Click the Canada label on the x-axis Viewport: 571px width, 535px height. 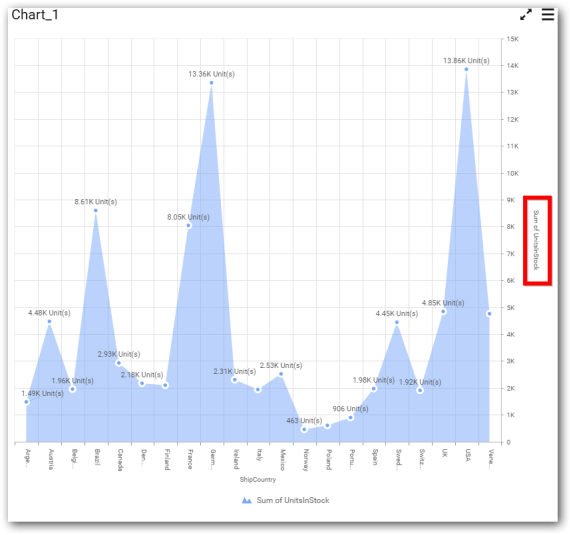point(120,460)
